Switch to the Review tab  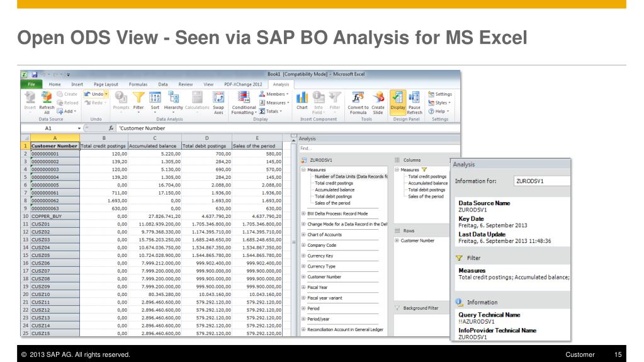point(185,84)
